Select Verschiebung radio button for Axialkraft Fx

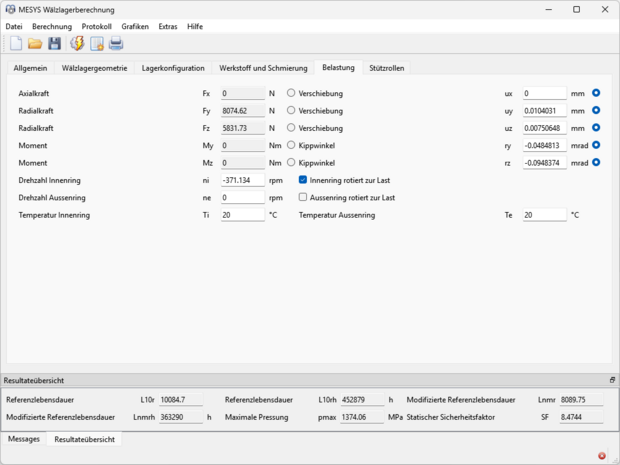[291, 93]
